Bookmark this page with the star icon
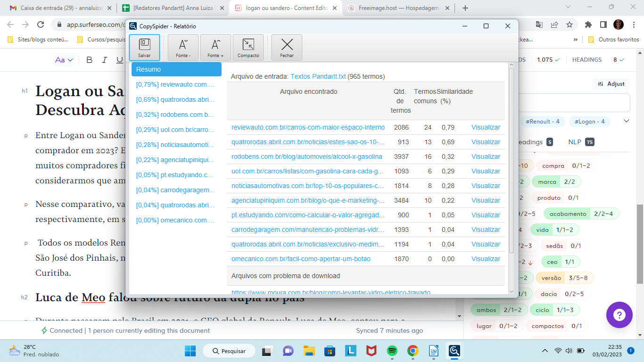Screen dimensions: 644x362 [570, 25]
